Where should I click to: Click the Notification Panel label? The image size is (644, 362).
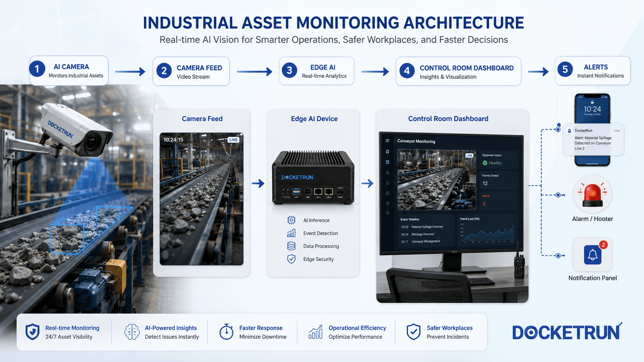[592, 278]
